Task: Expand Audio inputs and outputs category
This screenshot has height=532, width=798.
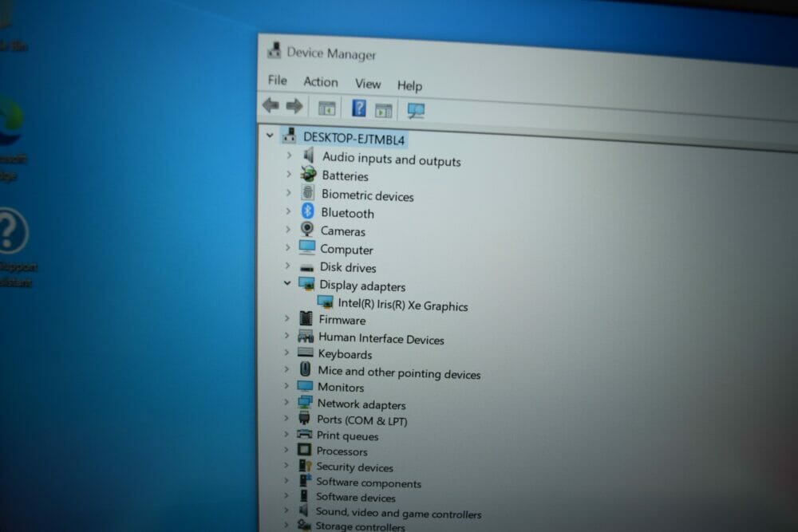Action: (x=289, y=155)
